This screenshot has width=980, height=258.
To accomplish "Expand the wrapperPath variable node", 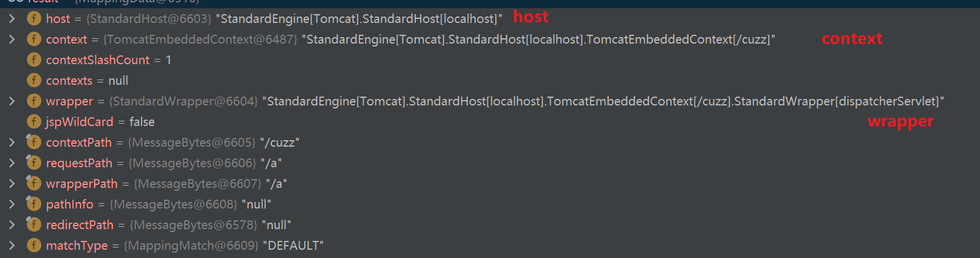I will (12, 184).
